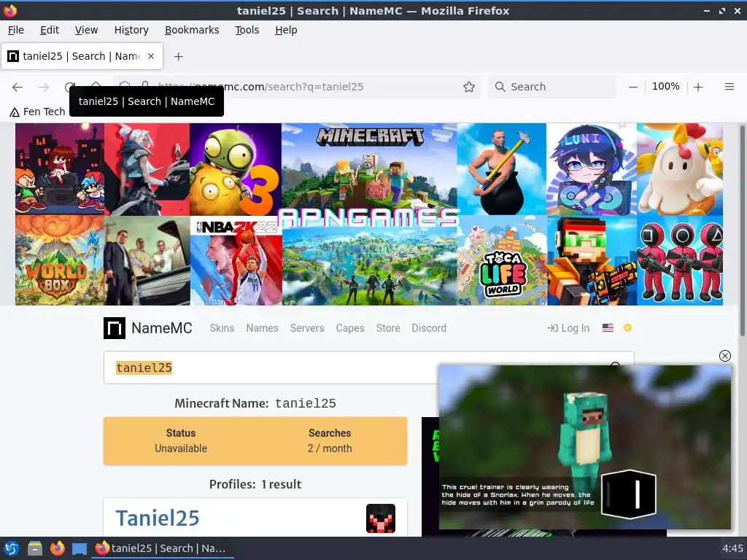Click the Friday Night Funkin tile

pos(59,169)
